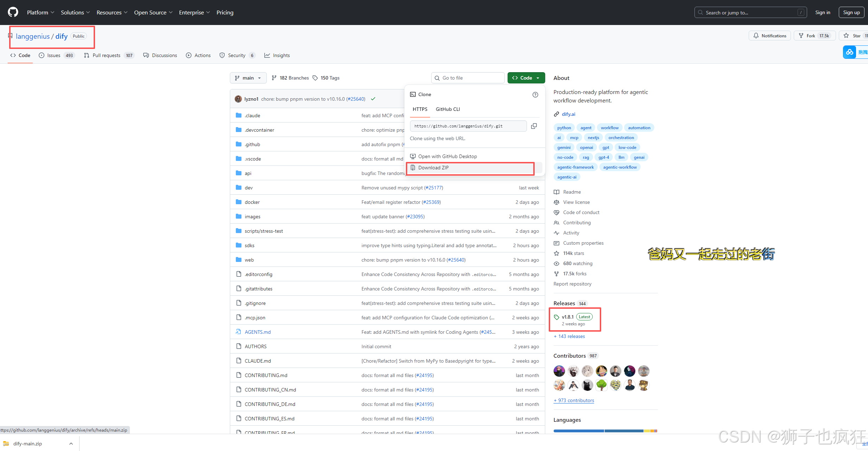This screenshot has width=868, height=451.
Task: Fork the dify repository
Action: point(814,36)
